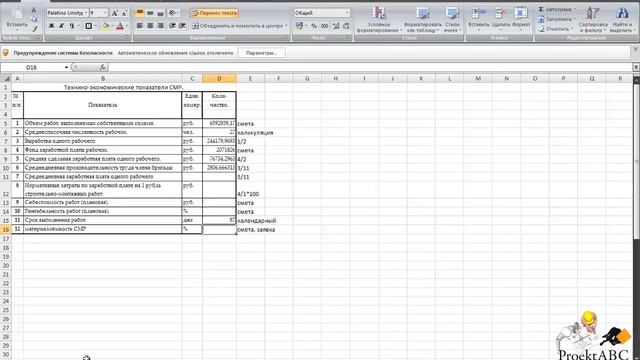Decrease the cell indent
640x360 pixels.
coord(172,26)
